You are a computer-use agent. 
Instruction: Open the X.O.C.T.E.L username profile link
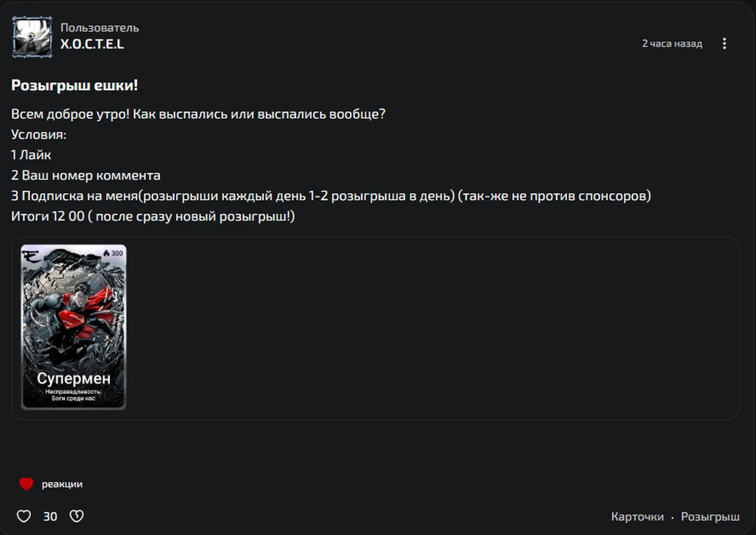[x=92, y=44]
